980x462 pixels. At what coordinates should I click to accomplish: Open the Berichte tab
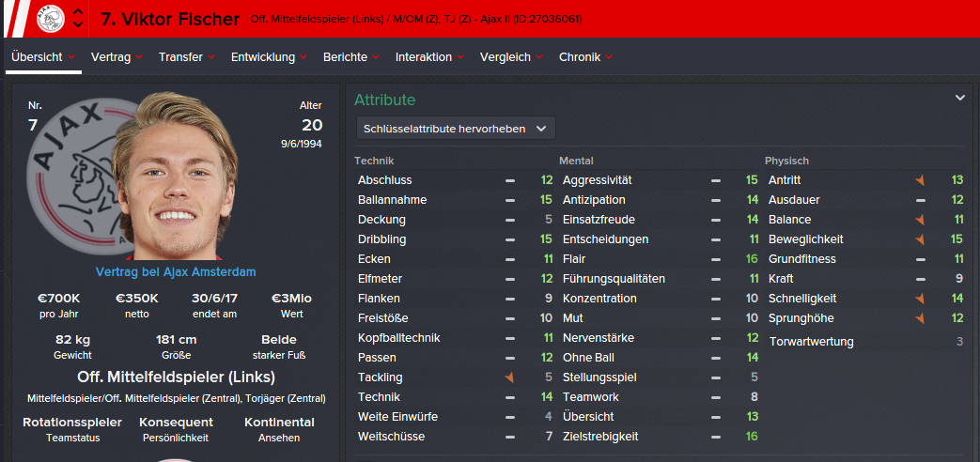click(350, 57)
